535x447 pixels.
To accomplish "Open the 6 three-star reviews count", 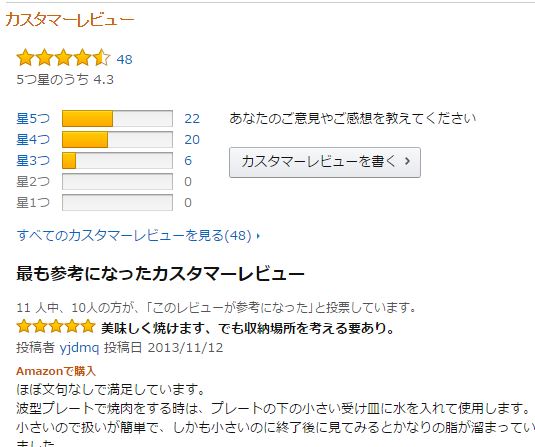I will coord(188,161).
